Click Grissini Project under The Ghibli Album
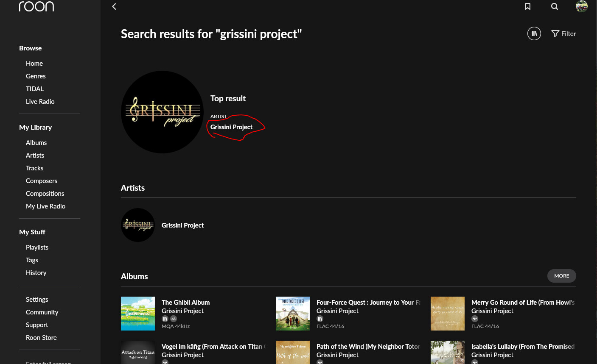Image resolution: width=597 pixels, height=364 pixels. (182, 311)
